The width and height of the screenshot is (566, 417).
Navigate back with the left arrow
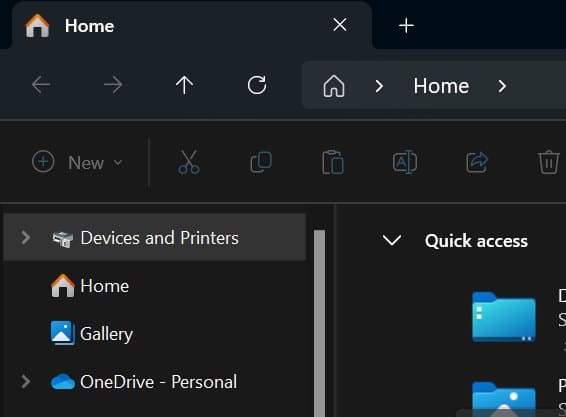41,85
